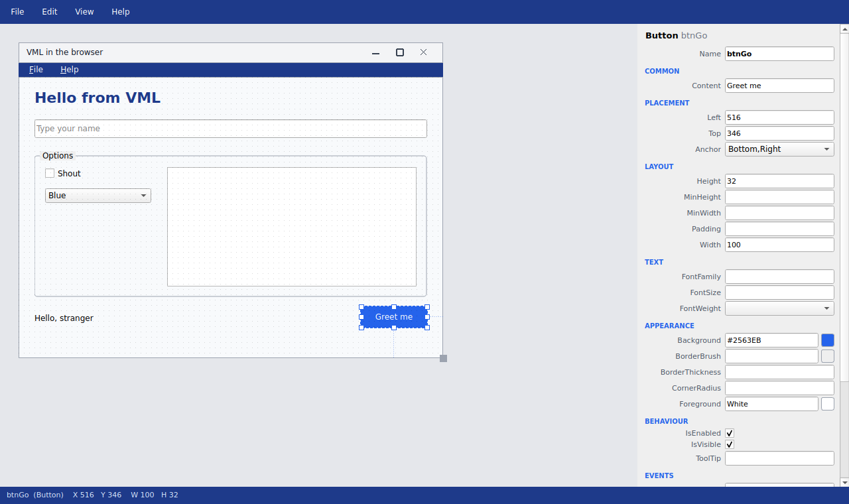Maximize the VML in the browser window
This screenshot has height=504, width=849.
[x=400, y=52]
